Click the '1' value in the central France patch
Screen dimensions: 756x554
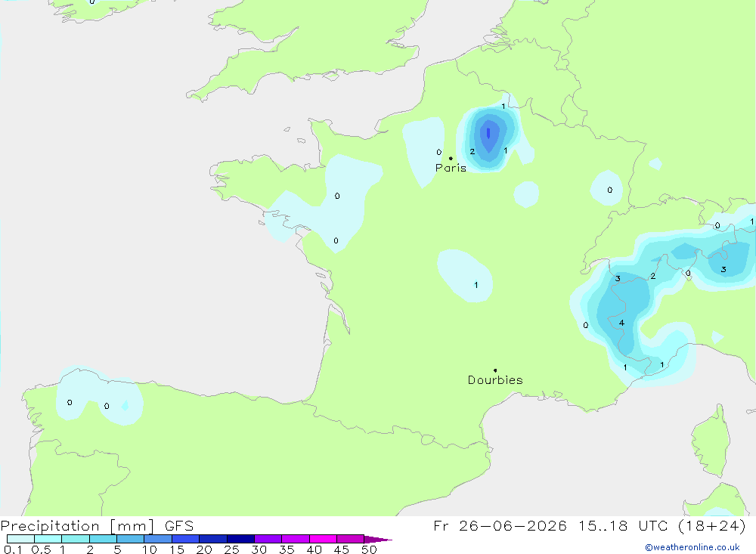tap(476, 285)
